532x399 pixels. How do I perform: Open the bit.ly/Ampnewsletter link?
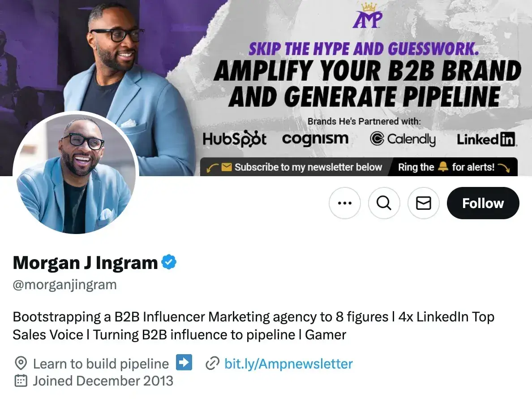point(288,364)
